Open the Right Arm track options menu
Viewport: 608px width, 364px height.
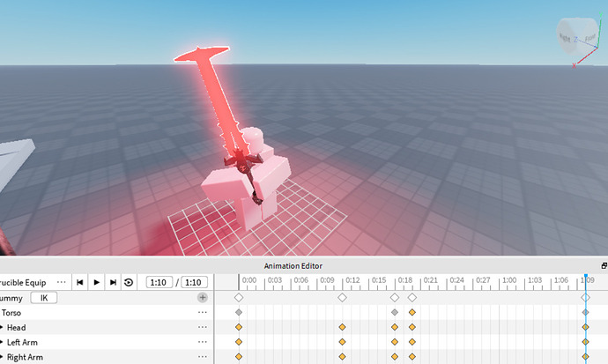(x=203, y=357)
